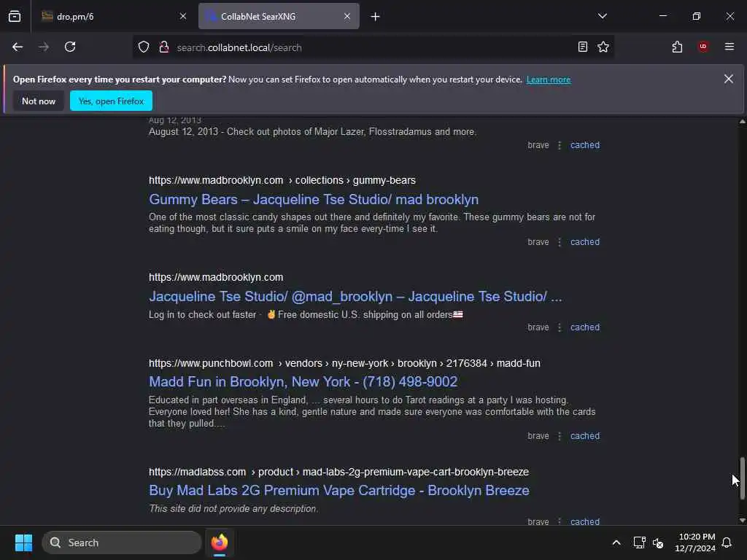Click the page scrollbar thumb
This screenshot has height=560, width=747.
(x=742, y=478)
